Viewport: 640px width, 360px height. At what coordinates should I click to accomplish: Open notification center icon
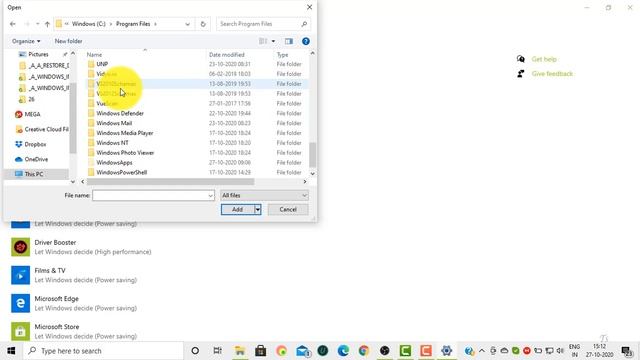(627, 351)
